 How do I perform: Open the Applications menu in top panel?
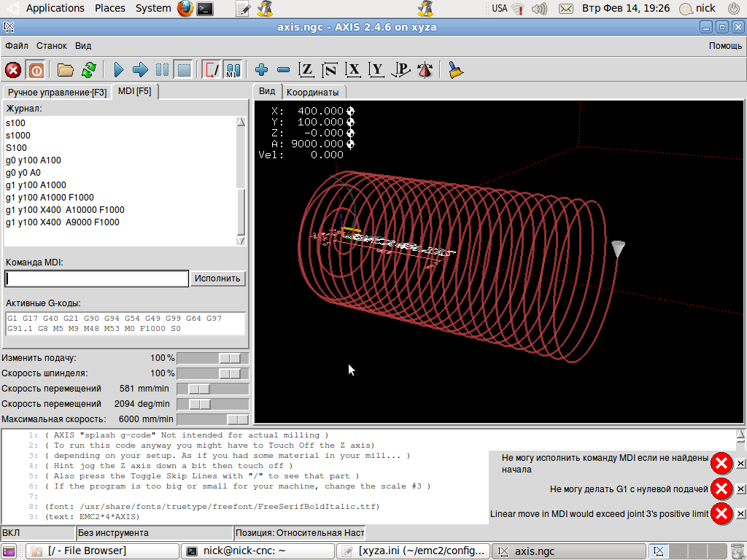point(55,8)
